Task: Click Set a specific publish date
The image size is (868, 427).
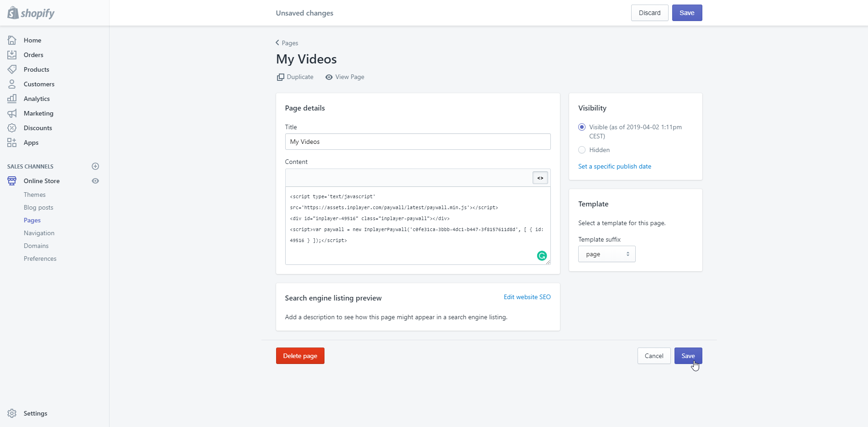Action: [614, 166]
